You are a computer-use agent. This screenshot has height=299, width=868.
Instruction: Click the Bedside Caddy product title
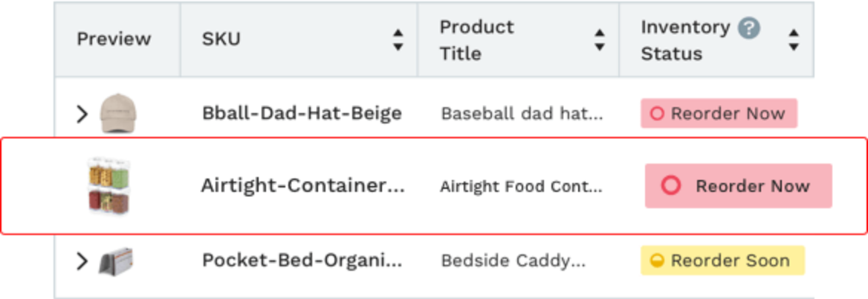514,261
